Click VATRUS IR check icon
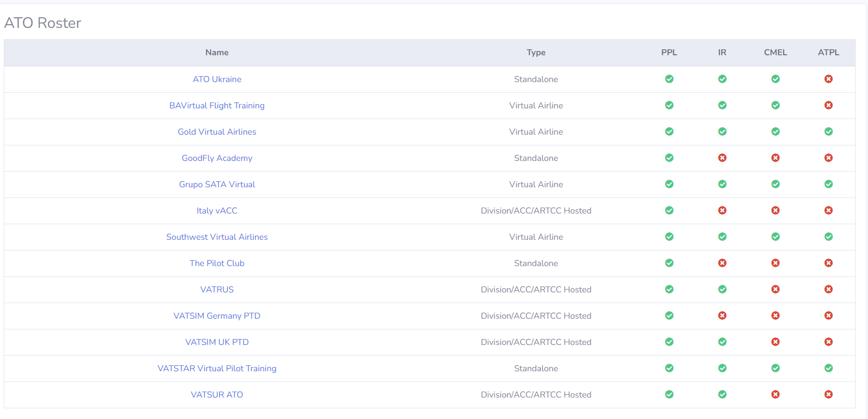Screen dimensions: 868x419 [723, 289]
